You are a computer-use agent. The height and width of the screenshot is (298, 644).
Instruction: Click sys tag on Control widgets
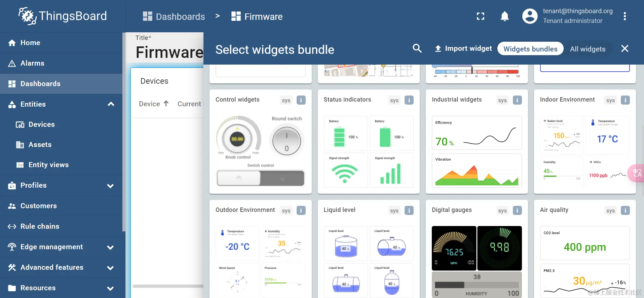(286, 100)
